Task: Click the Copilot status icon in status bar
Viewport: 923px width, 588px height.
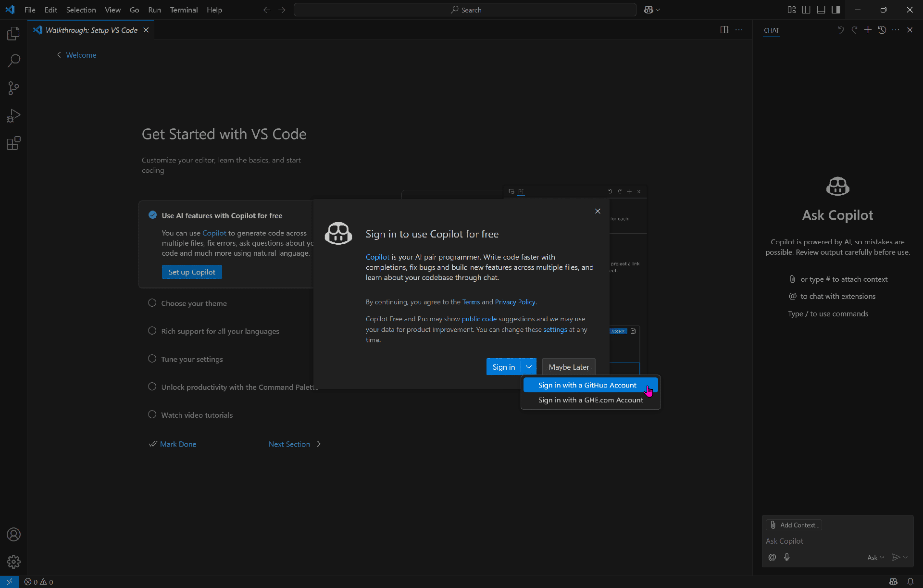Action: pos(893,582)
